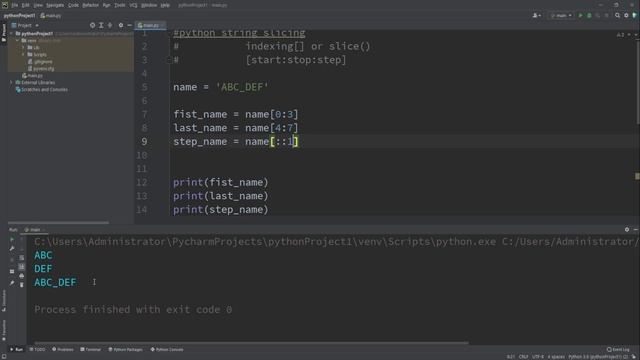Screen dimensions: 640x360
Task: Open the Code menu
Action: (73, 5)
